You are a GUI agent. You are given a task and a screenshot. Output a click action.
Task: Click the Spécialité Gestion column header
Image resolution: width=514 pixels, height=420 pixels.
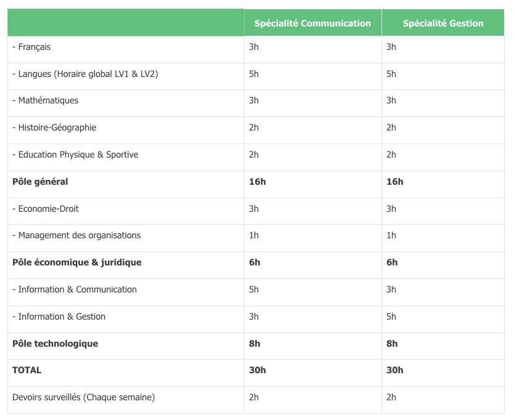tap(443, 23)
